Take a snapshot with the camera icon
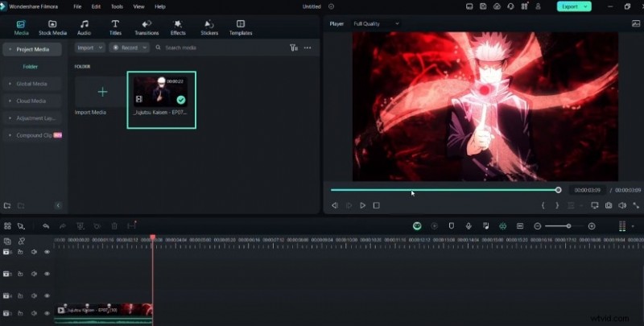 [x=609, y=205]
